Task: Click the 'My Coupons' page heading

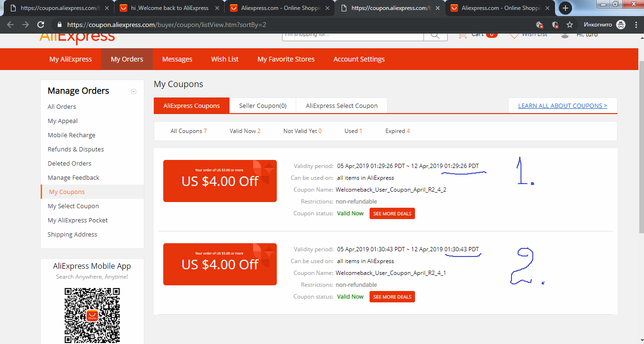Action: point(178,84)
